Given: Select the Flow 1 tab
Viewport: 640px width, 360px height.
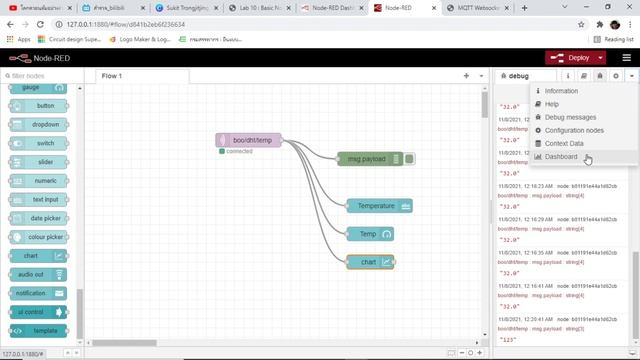Looking at the screenshot, I should click(x=142, y=76).
